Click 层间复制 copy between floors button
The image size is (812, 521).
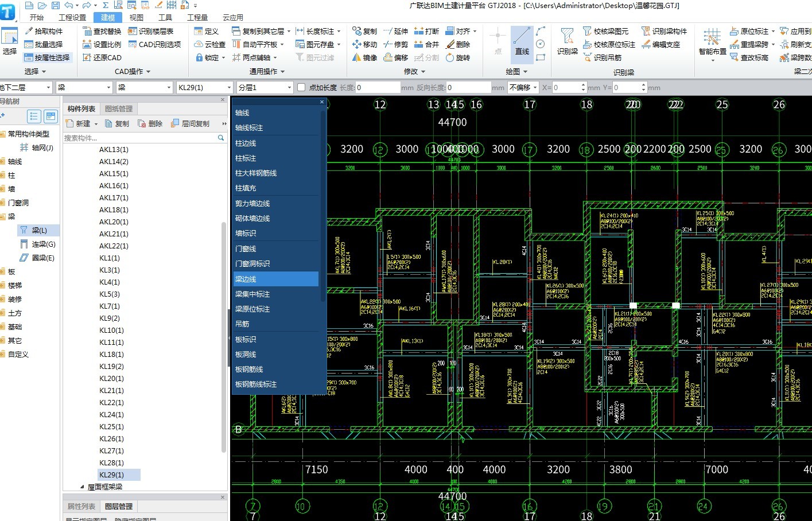tap(191, 123)
